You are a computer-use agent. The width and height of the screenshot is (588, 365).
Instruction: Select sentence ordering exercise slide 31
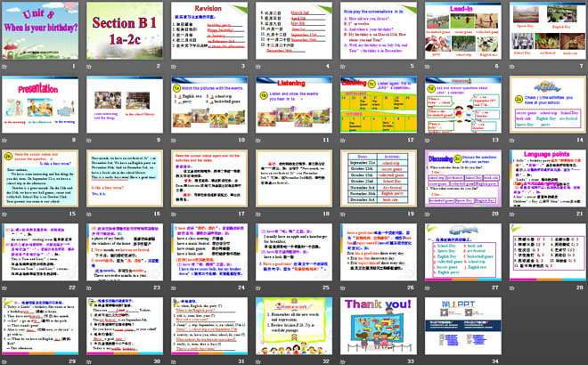click(x=209, y=326)
